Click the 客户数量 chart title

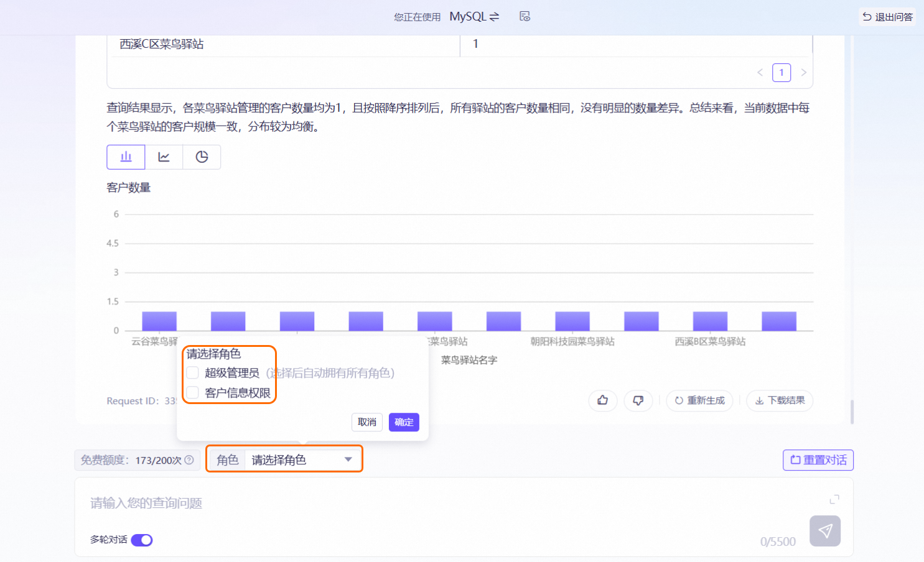tap(129, 188)
